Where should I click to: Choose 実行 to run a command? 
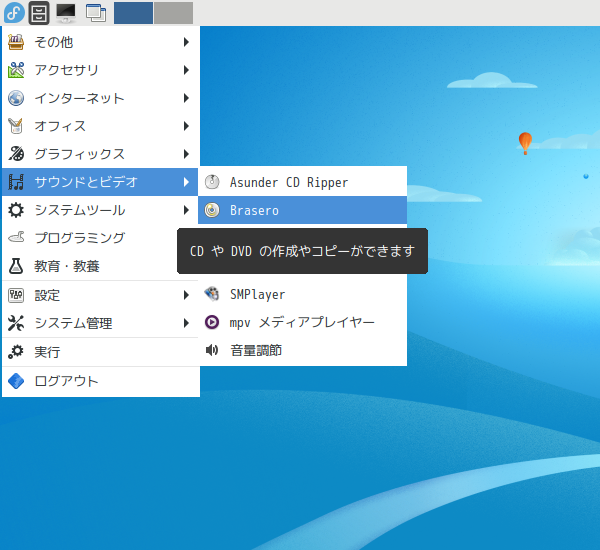[101, 352]
